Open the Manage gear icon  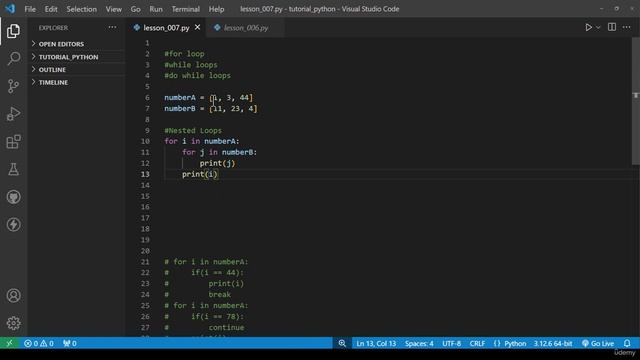point(13,323)
